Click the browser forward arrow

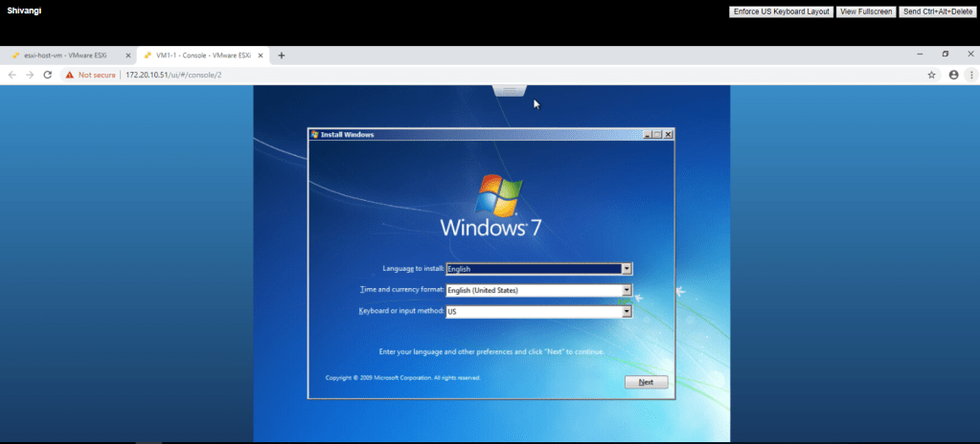(x=30, y=75)
